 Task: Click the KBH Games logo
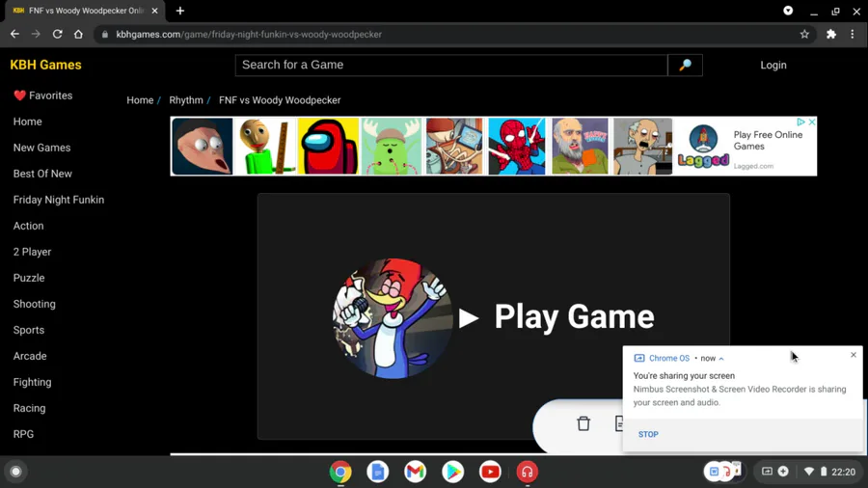click(45, 65)
